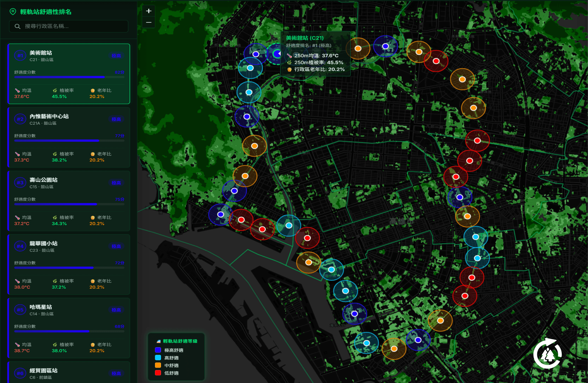The image size is (588, 383).
Task: Select the 龍華國小站 station name
Action: (x=43, y=243)
